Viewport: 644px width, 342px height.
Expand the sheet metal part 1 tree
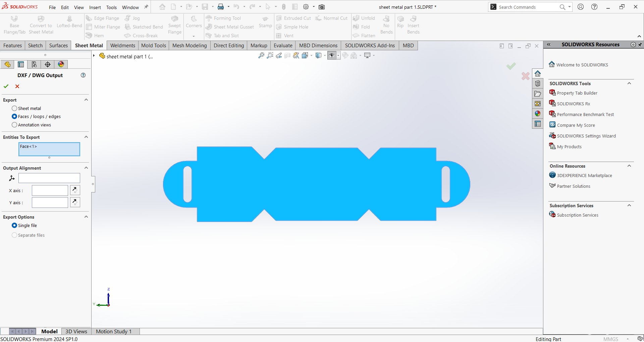[x=94, y=56]
